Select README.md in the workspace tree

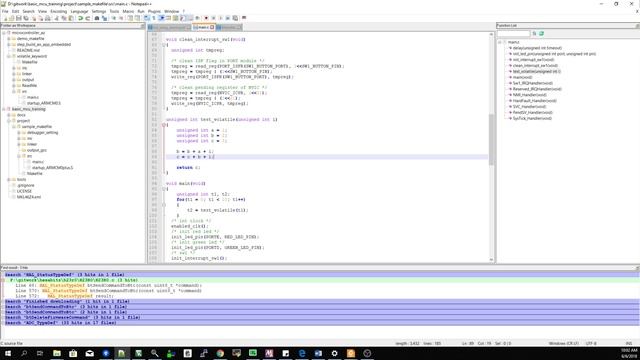coord(28,50)
